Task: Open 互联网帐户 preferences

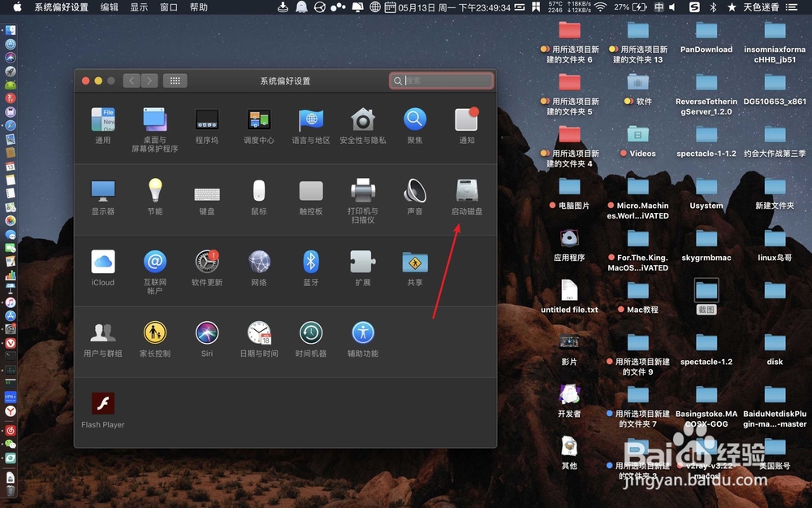Action: (x=155, y=261)
